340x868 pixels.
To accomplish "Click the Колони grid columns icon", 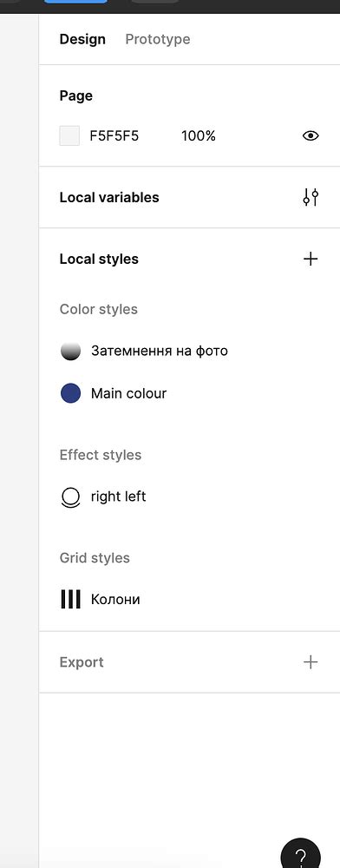I will (x=70, y=599).
